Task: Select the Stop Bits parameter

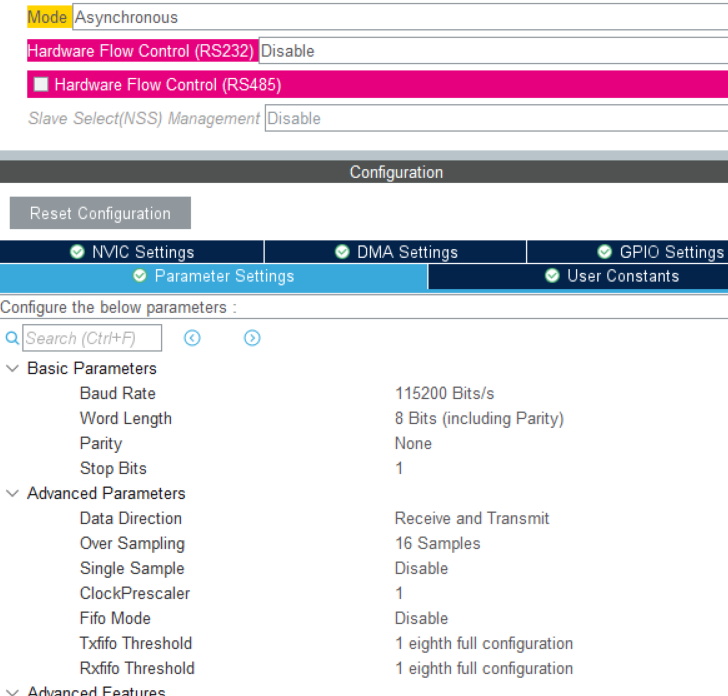Action: (113, 468)
